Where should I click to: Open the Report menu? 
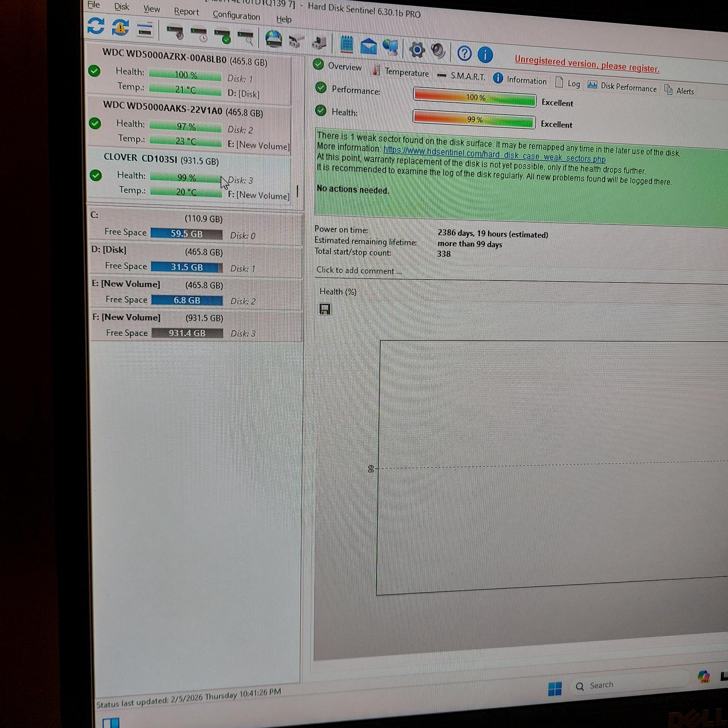pos(186,12)
